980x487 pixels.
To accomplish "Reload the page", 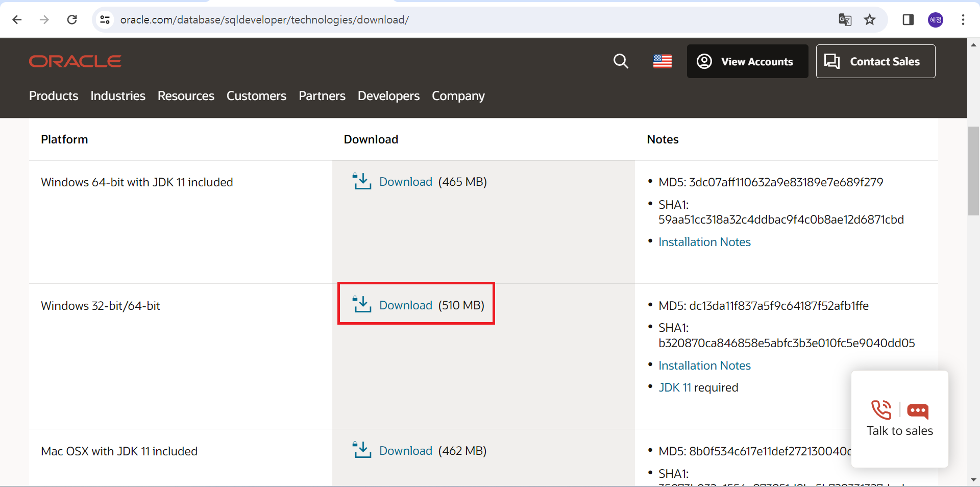I will [72, 19].
